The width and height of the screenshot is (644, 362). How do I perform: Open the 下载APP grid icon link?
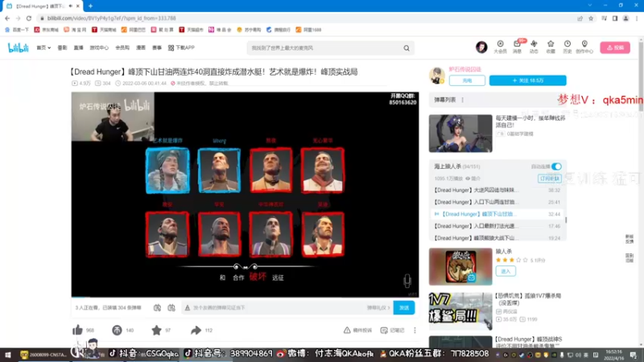[x=181, y=47]
